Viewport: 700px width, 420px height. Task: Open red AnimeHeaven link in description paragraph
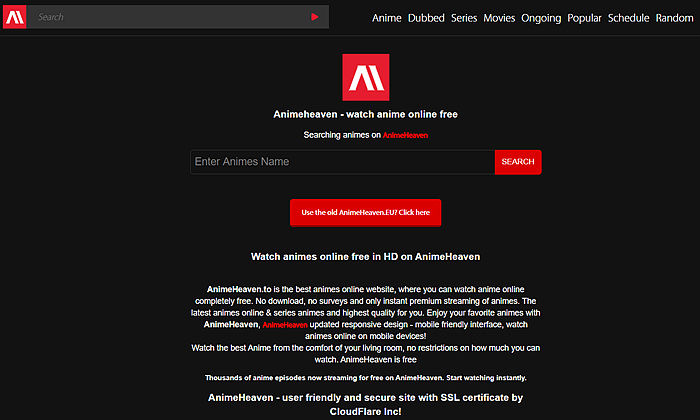tap(285, 325)
